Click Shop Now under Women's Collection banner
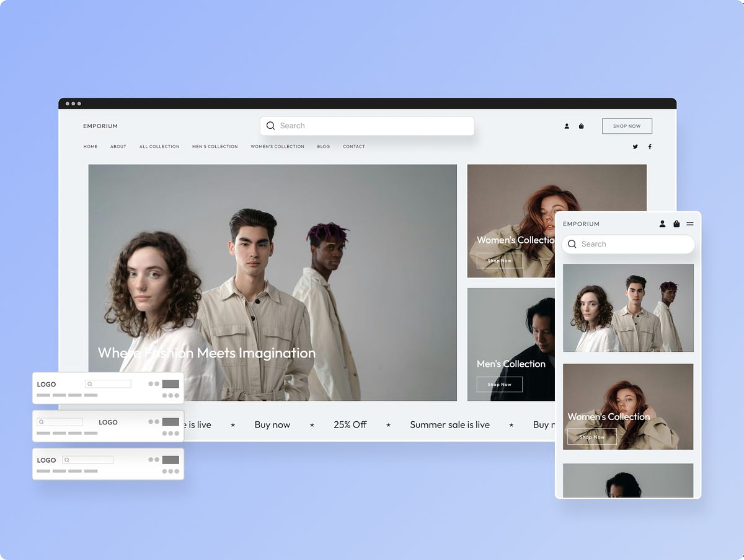The width and height of the screenshot is (744, 560). (x=499, y=261)
